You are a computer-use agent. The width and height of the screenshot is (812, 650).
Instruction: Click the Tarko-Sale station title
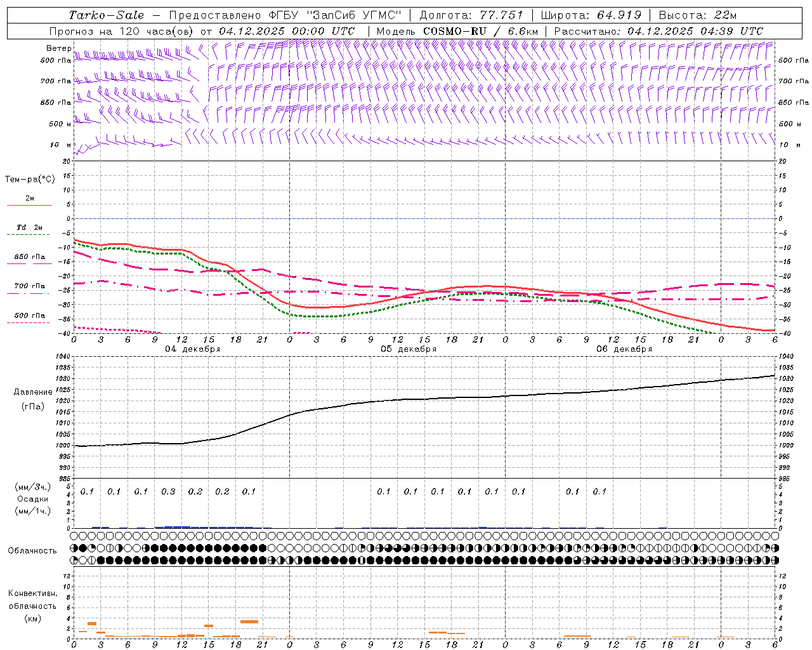107,15
